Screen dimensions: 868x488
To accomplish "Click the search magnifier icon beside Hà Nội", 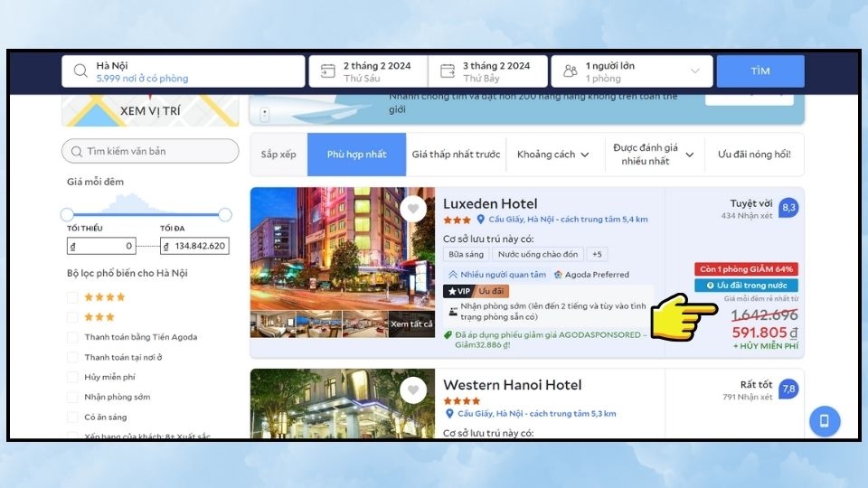I will (x=80, y=70).
